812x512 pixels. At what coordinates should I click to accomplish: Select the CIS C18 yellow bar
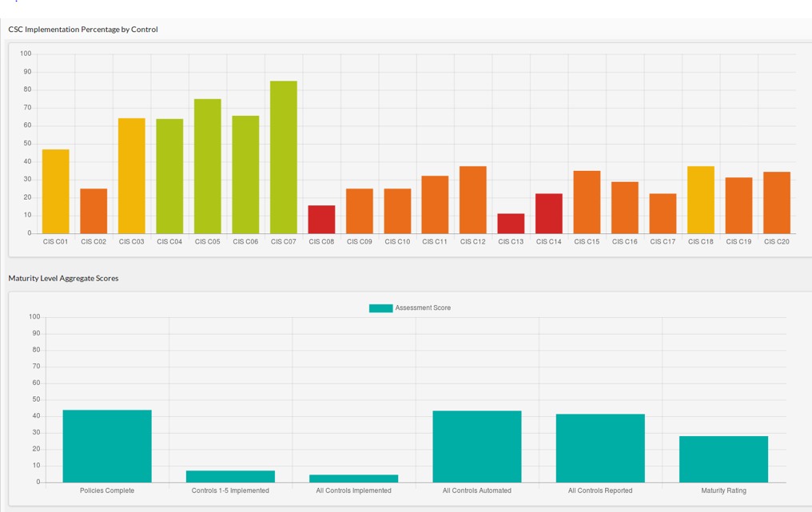click(x=700, y=200)
